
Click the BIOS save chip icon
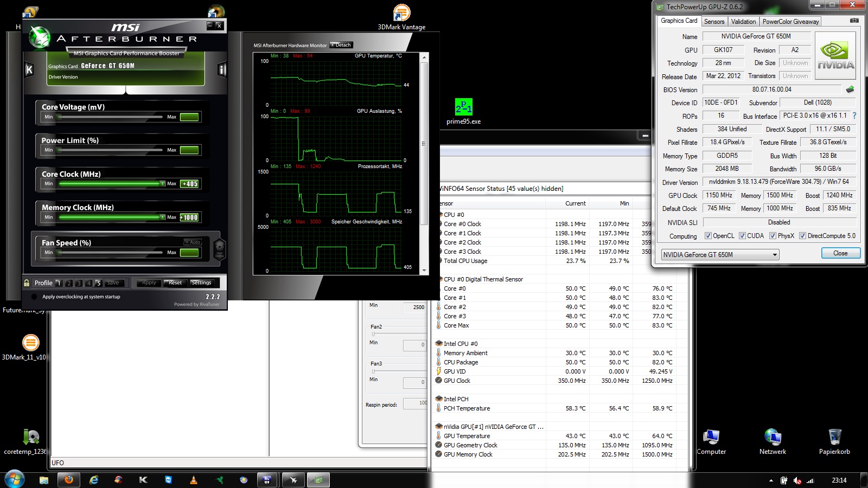(850, 89)
